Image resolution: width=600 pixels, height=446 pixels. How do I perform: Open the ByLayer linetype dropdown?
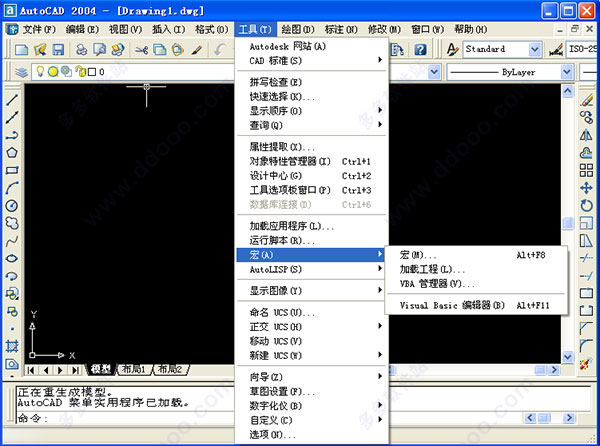point(567,72)
